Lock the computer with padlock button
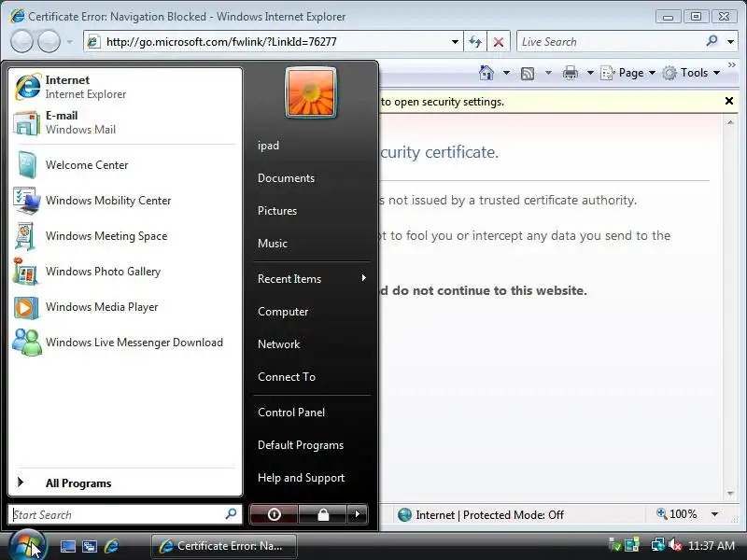747x560 pixels. 323,514
